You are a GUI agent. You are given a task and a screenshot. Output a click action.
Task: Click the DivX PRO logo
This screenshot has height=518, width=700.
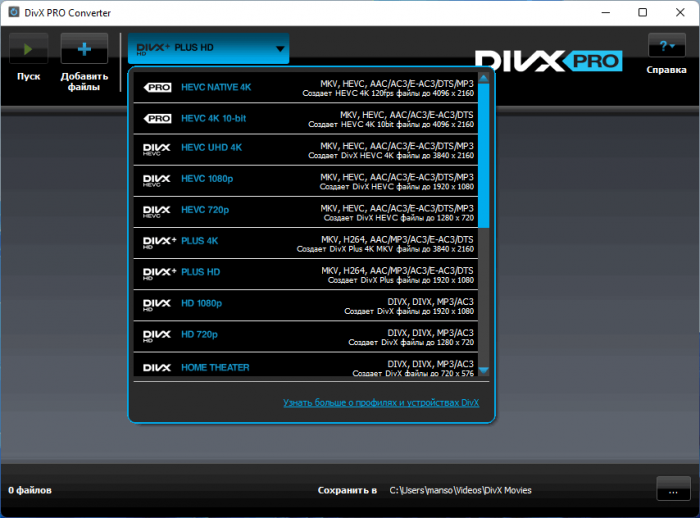click(x=549, y=61)
